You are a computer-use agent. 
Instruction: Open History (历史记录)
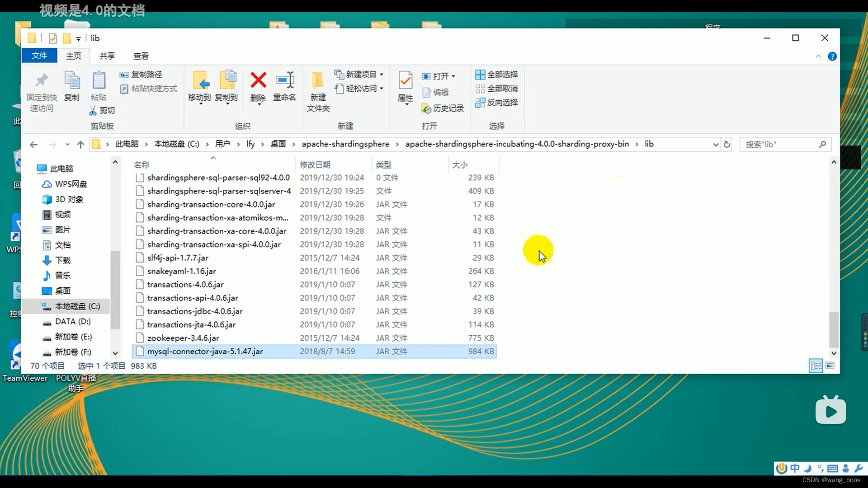[x=443, y=108]
